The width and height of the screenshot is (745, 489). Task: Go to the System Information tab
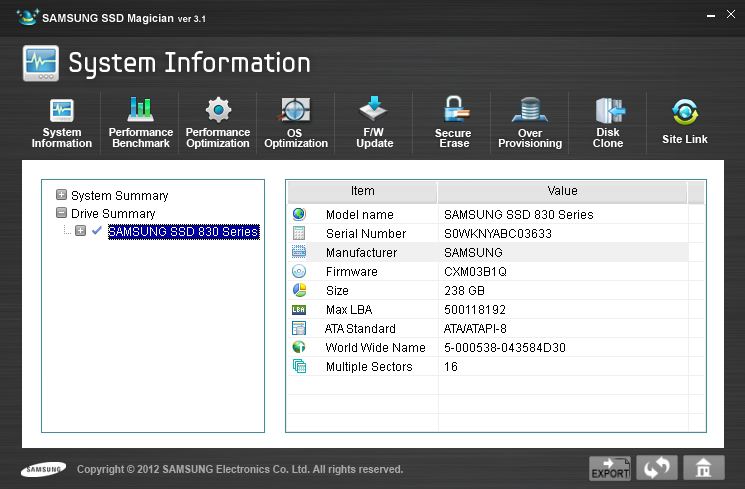(62, 122)
